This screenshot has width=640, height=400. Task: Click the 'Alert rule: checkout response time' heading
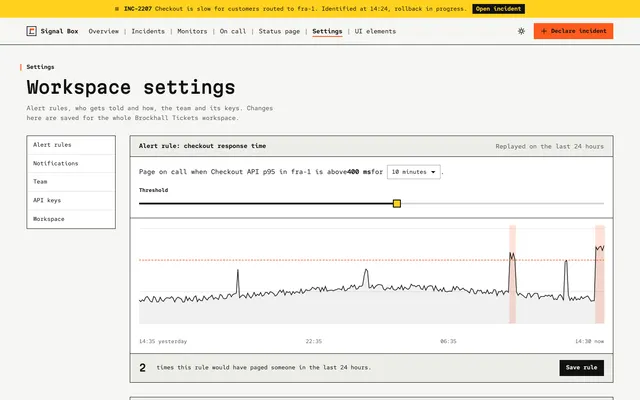pos(202,146)
